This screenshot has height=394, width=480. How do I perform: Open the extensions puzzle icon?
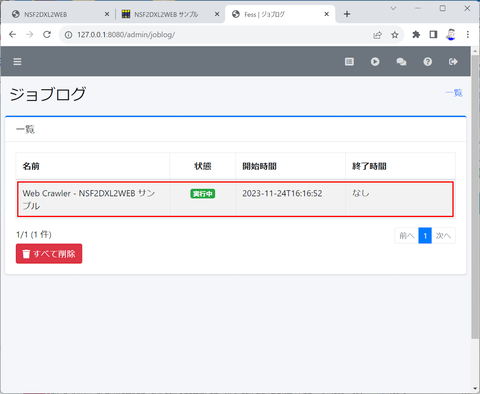(x=416, y=34)
